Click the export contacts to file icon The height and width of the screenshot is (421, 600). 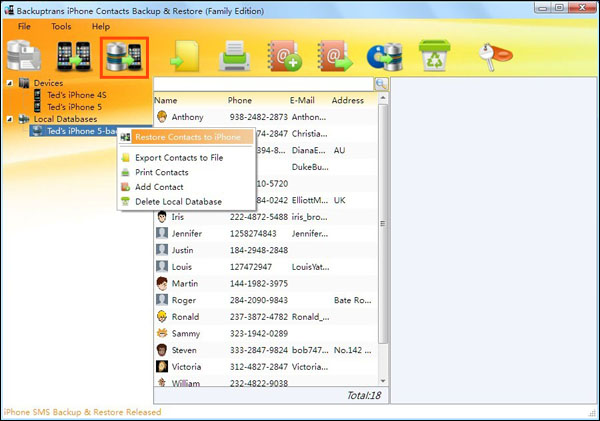pyautogui.click(x=185, y=57)
